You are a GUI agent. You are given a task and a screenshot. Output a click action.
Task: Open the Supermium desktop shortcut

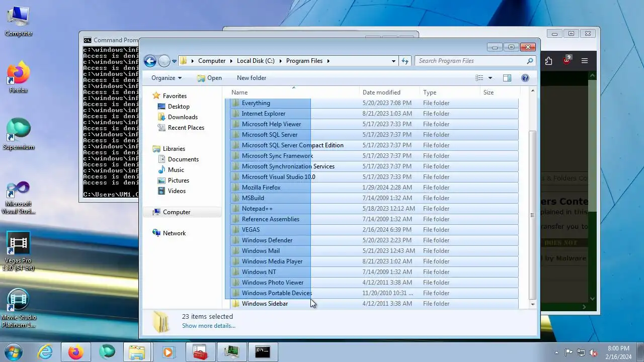pyautogui.click(x=19, y=134)
